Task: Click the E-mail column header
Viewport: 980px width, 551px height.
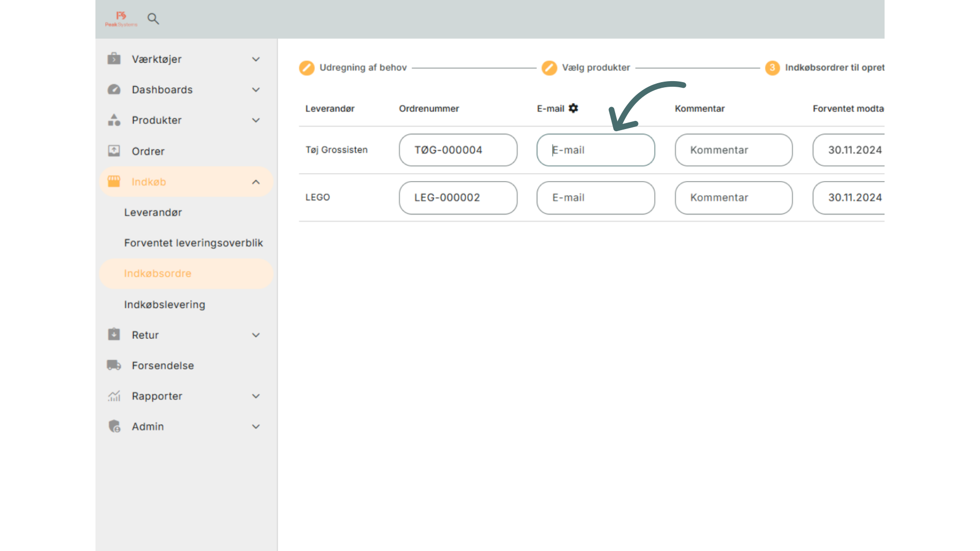Action: click(550, 109)
